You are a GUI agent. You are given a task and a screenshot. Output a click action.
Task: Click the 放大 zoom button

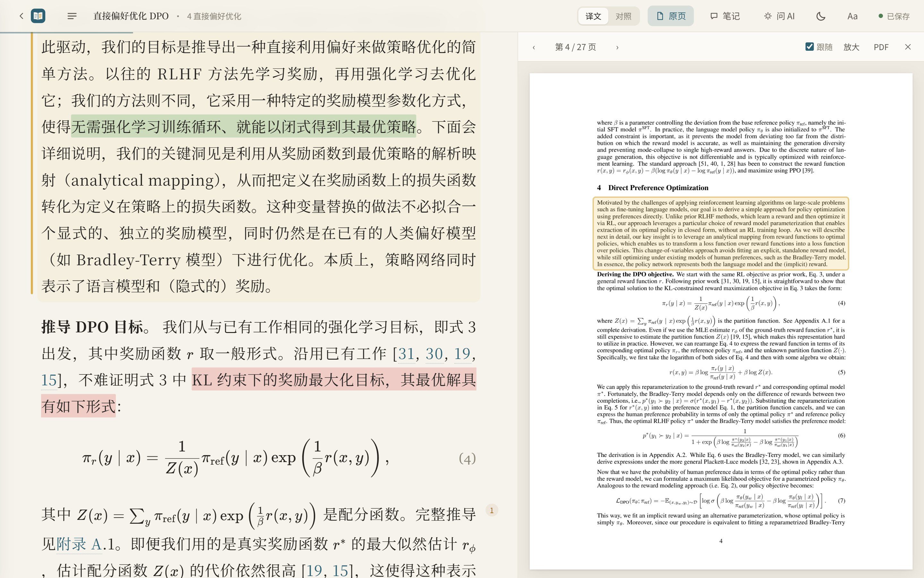pyautogui.click(x=851, y=47)
